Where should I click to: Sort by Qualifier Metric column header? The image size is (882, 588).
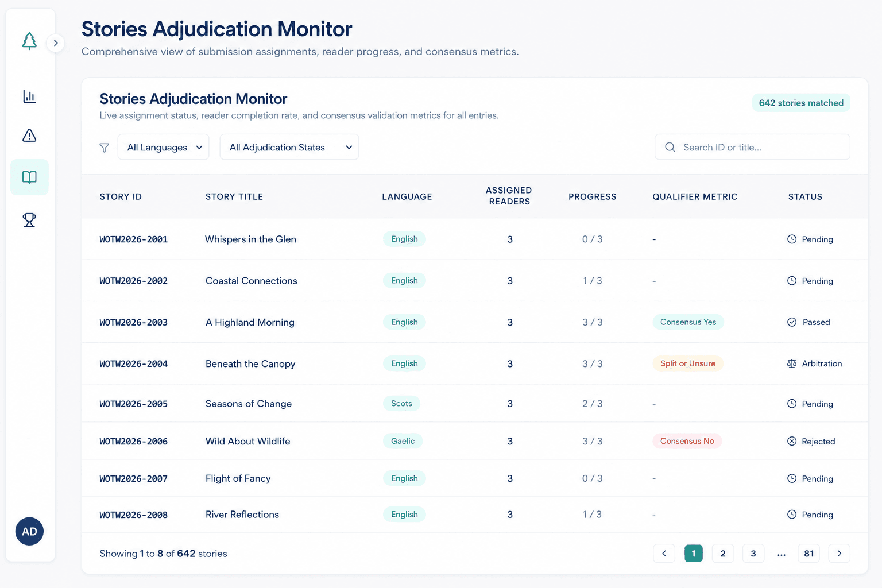pyautogui.click(x=695, y=196)
